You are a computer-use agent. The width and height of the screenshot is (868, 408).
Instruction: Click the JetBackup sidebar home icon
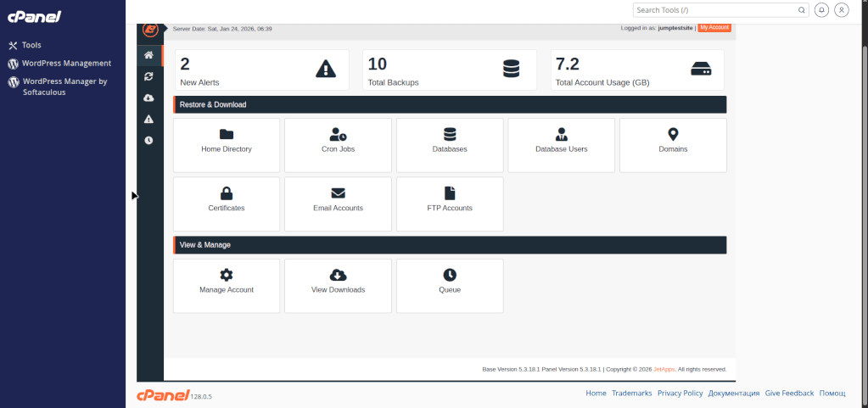tap(149, 56)
